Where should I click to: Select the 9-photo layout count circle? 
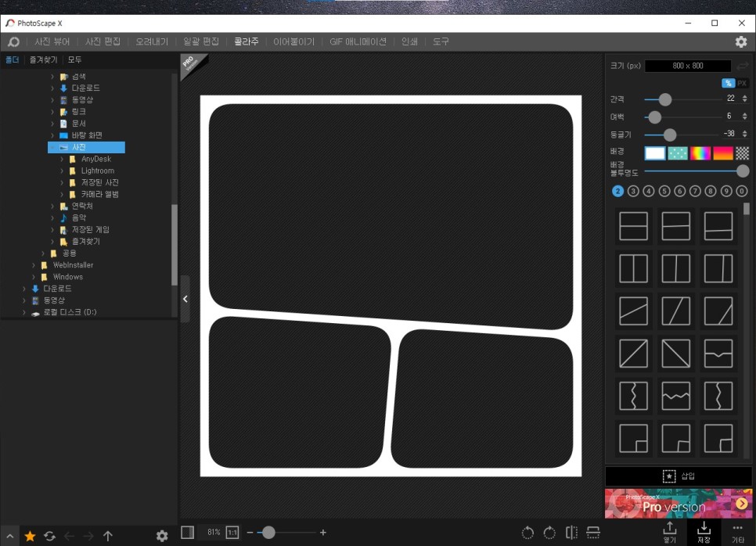pos(726,192)
